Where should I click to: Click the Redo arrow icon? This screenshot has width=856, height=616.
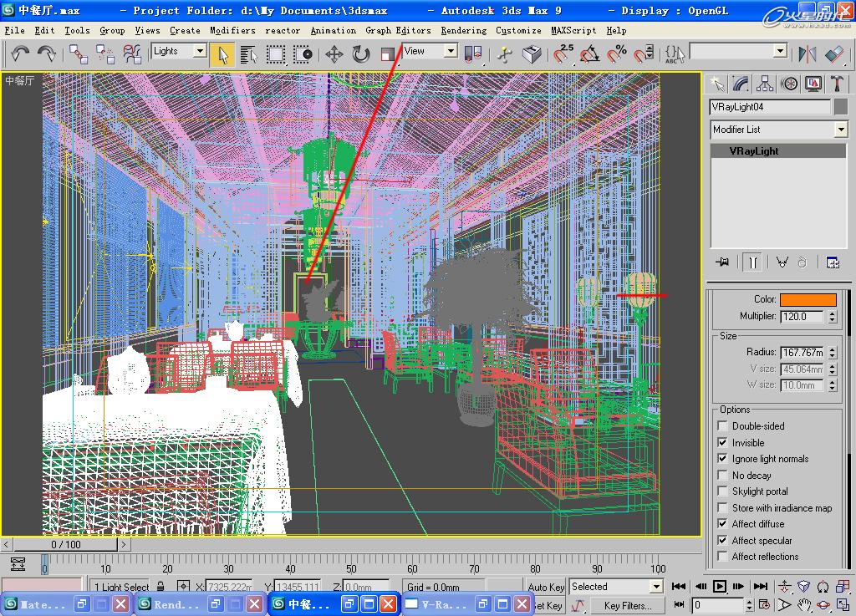click(x=47, y=54)
